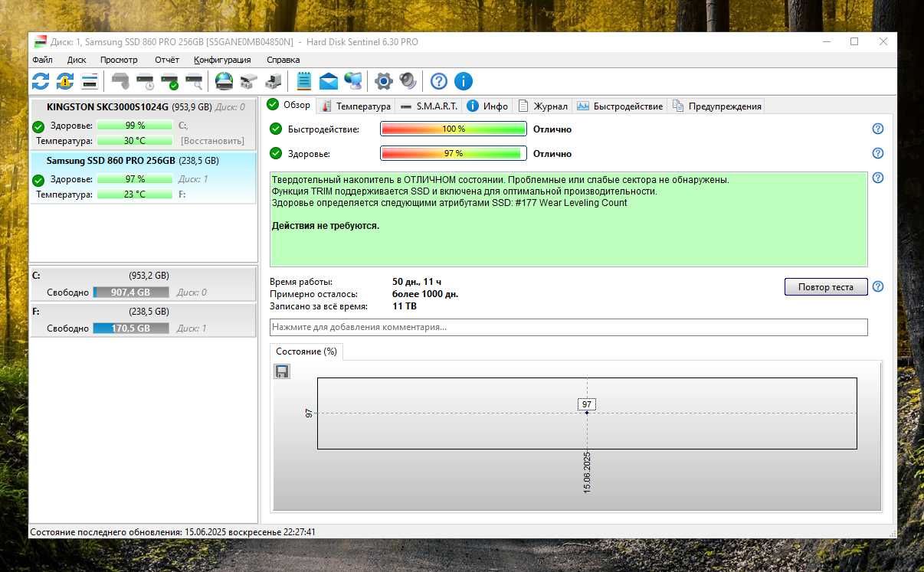The image size is (924, 572).
Task: Open the Файл menu
Action: point(42,60)
